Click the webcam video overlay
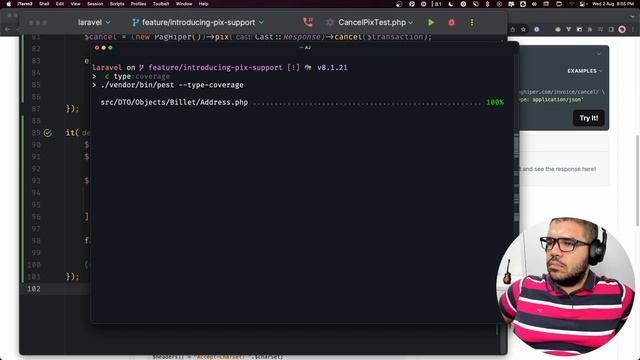 [566, 286]
